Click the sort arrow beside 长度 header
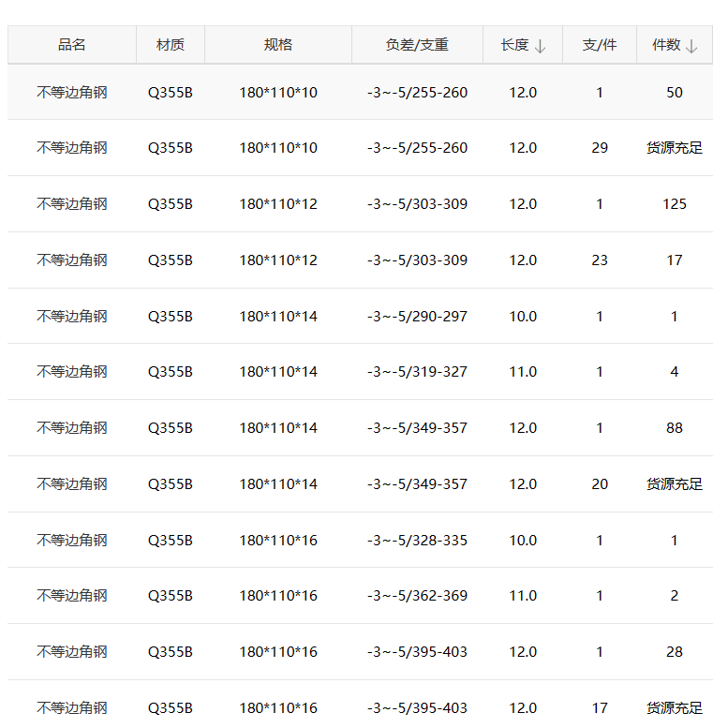This screenshot has height=728, width=713. [540, 46]
